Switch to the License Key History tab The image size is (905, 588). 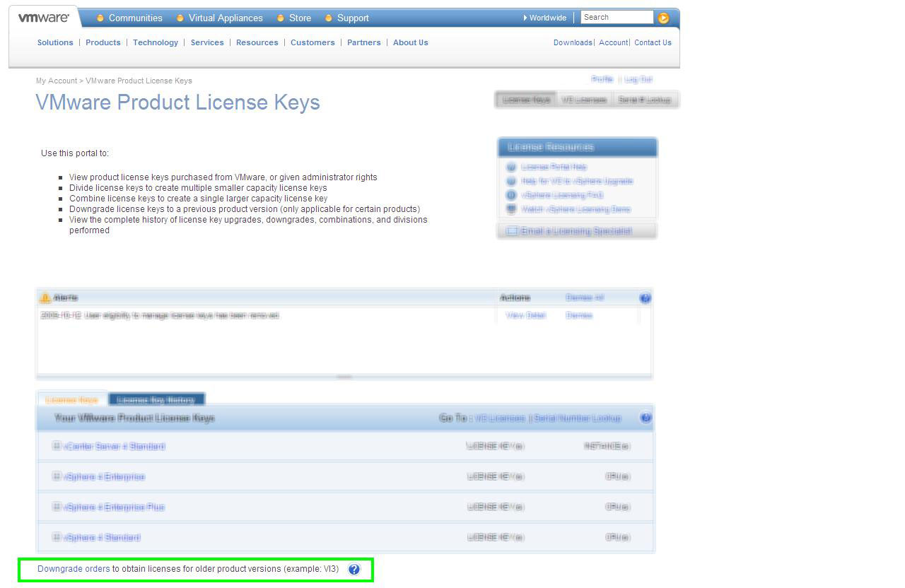point(156,400)
